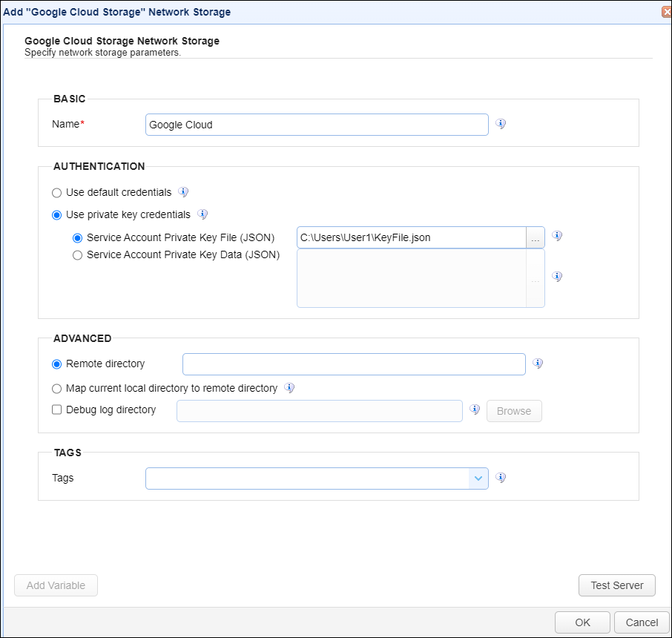Click the TAGS section heading
672x638 pixels.
pos(67,453)
